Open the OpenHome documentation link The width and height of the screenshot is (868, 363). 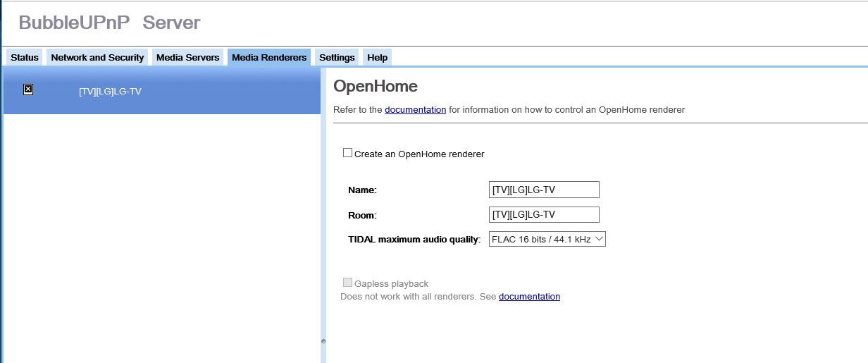415,110
